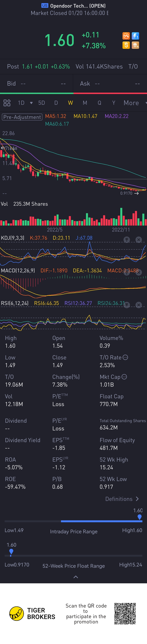The width and height of the screenshot is (147, 644).
Task: Pin the RSI indicator to top
Action: pos(127,305)
